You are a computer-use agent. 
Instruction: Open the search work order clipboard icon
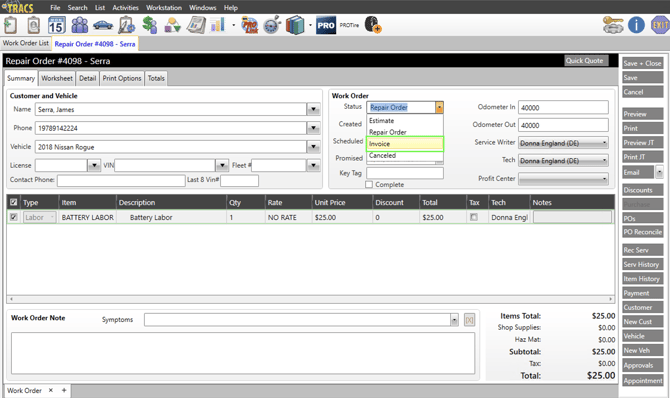(x=33, y=25)
